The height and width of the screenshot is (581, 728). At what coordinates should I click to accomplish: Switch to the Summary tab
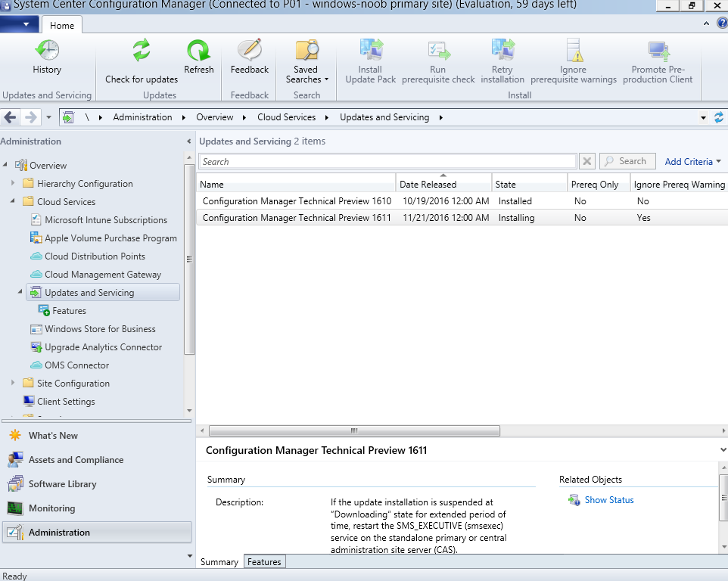pyautogui.click(x=219, y=562)
